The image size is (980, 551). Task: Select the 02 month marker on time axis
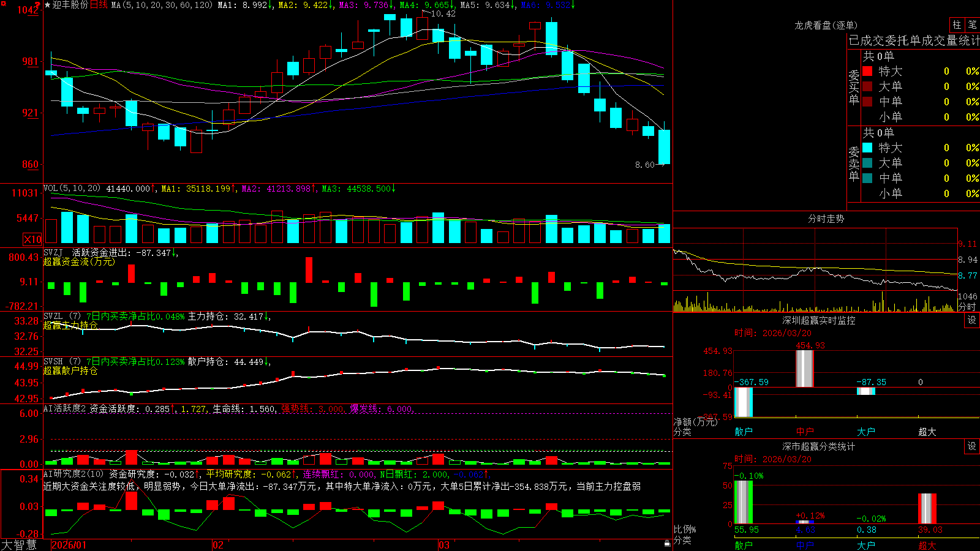(217, 545)
